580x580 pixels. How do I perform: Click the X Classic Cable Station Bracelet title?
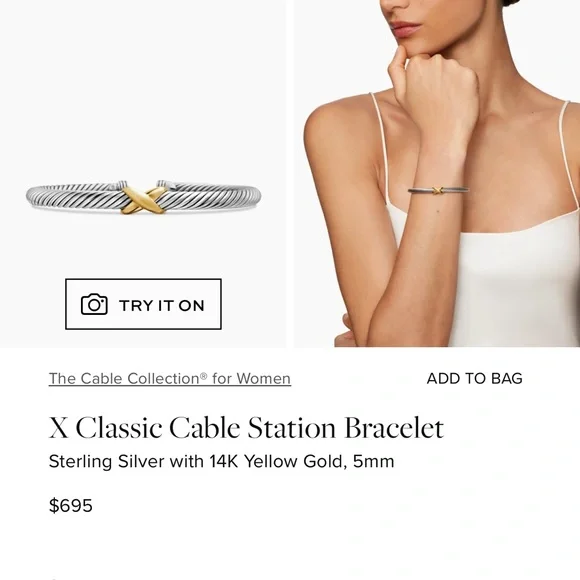[x=246, y=428]
